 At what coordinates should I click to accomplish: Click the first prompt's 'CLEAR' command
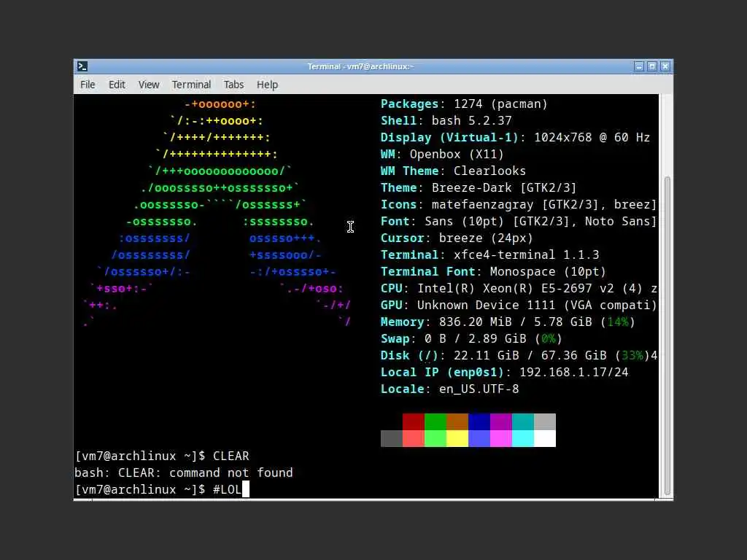pos(231,456)
